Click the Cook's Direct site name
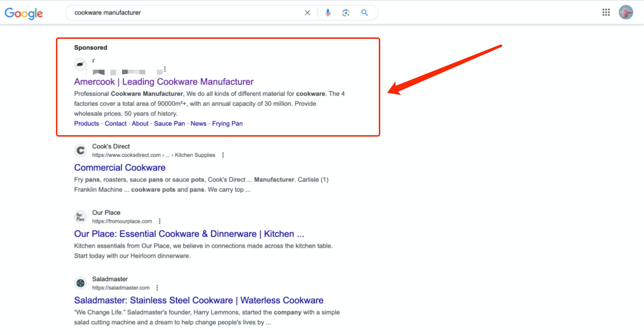Image resolution: width=644 pixels, height=335 pixels. (111, 146)
